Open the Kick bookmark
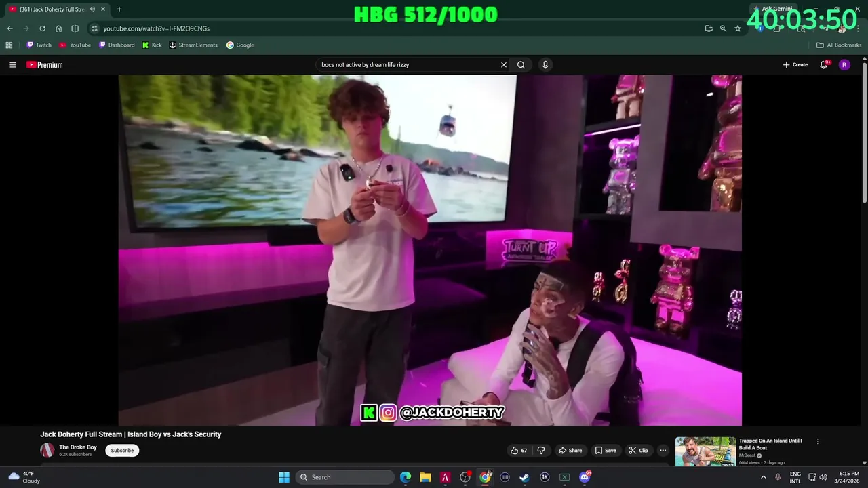 point(152,45)
